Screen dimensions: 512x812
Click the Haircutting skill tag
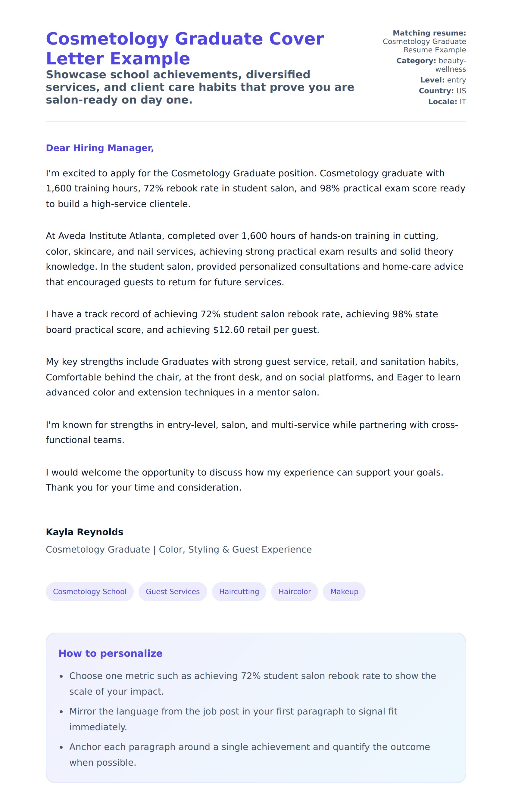coord(239,591)
